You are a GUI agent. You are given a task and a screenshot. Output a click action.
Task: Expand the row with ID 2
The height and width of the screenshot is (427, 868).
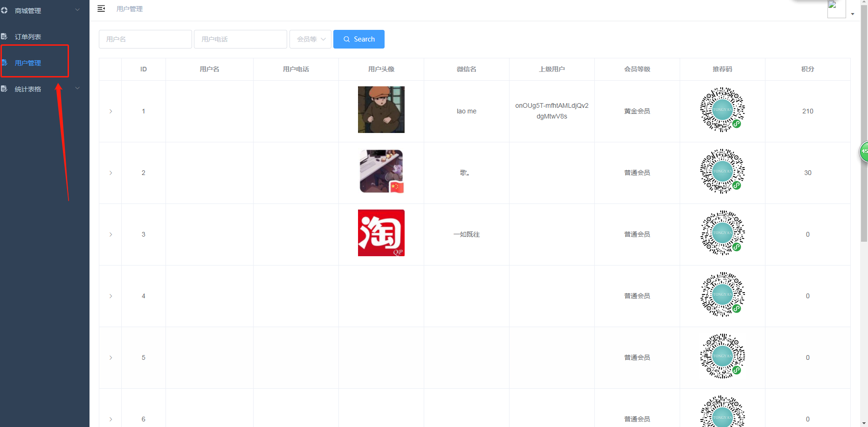tap(110, 173)
